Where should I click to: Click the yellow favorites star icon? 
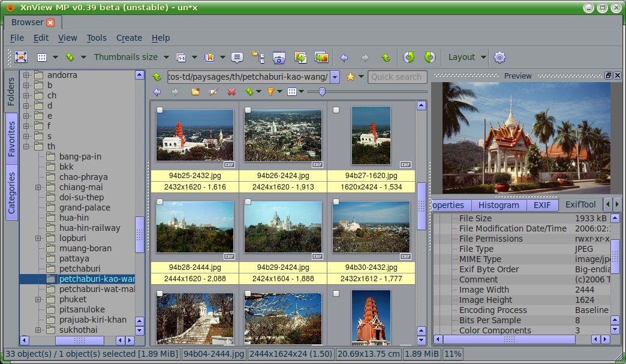[351, 77]
